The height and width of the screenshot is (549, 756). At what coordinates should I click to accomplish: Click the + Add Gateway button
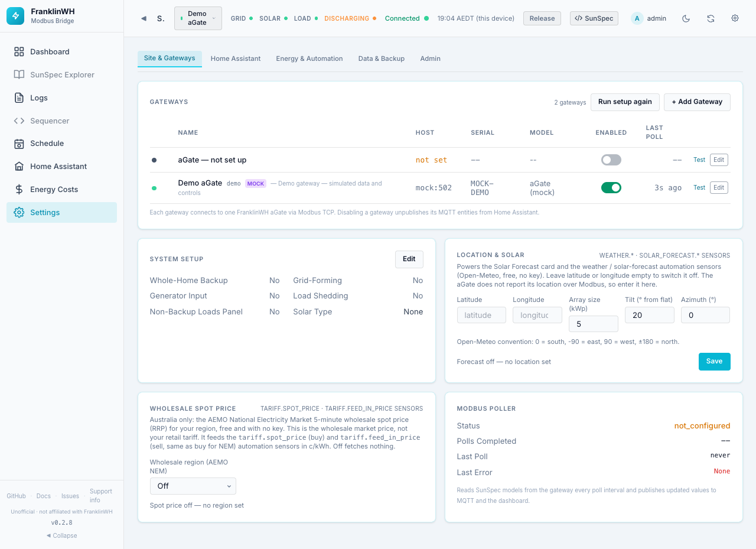pos(697,102)
